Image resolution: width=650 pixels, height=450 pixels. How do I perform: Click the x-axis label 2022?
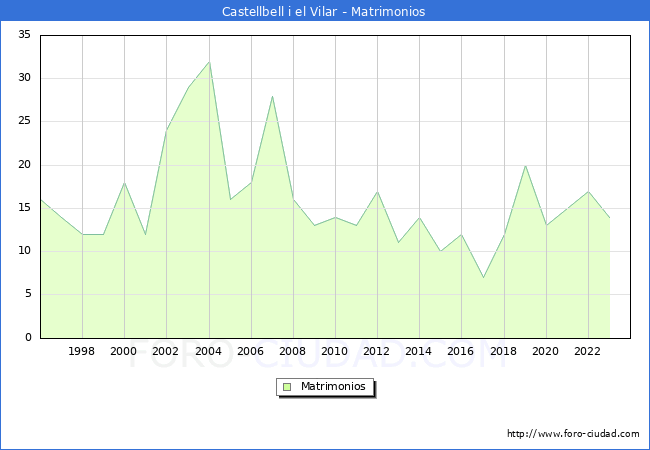click(587, 351)
